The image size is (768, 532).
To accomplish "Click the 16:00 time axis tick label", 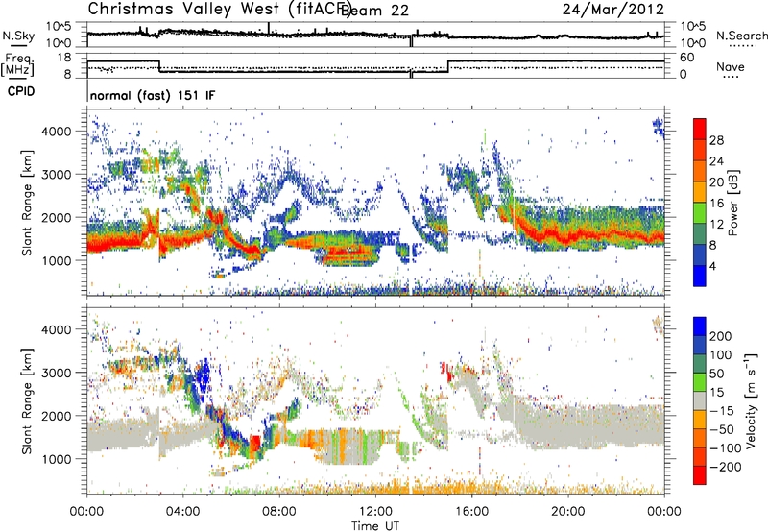I will point(471,512).
